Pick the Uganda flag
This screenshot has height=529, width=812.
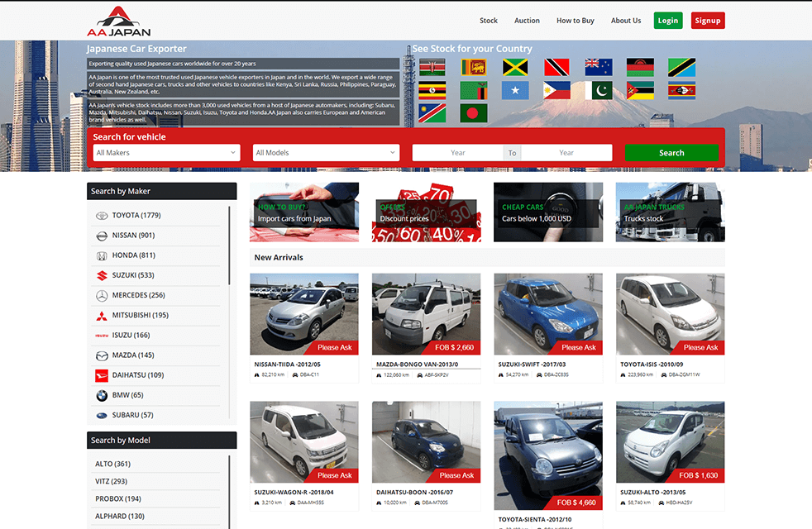[x=432, y=90]
